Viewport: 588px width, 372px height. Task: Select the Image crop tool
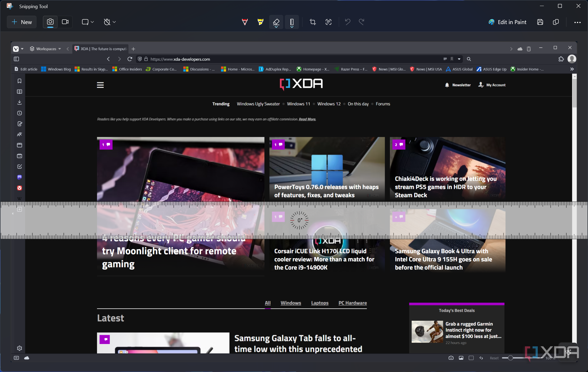(x=313, y=22)
